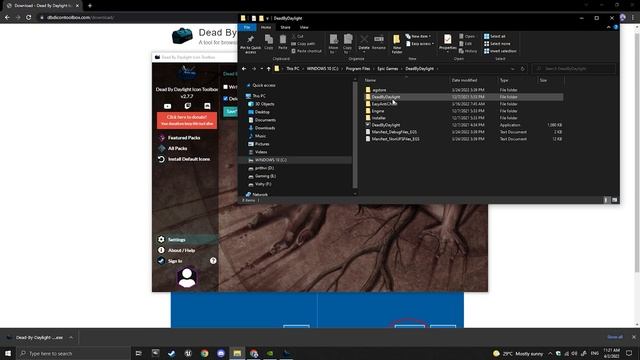Image resolution: width=640 pixels, height=360 pixels.
Task: Open Recent locations dropdown arrow in Explorer
Action: coord(262,69)
